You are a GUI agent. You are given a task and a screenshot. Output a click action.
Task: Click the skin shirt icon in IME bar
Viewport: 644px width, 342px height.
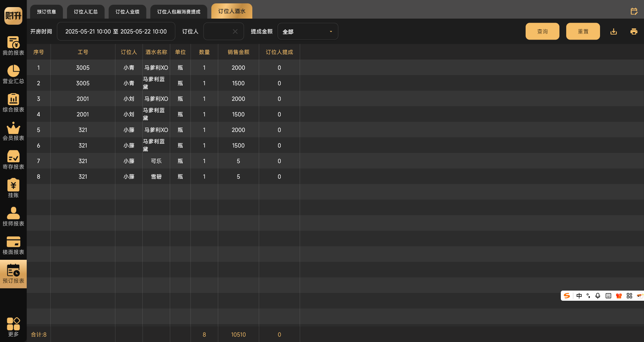[x=619, y=296]
